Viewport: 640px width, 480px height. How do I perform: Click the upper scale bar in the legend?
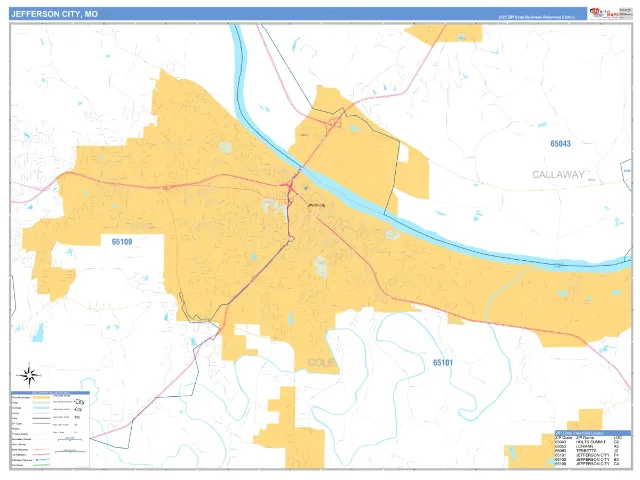click(70, 439)
